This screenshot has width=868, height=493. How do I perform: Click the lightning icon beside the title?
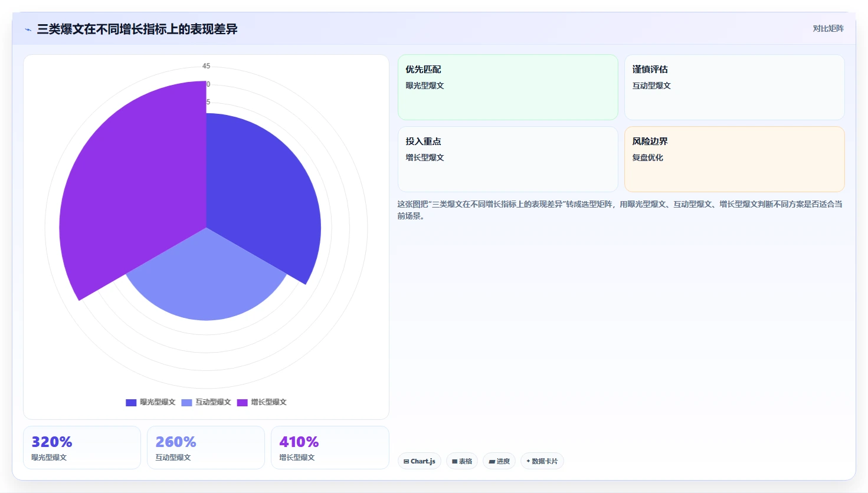point(28,29)
